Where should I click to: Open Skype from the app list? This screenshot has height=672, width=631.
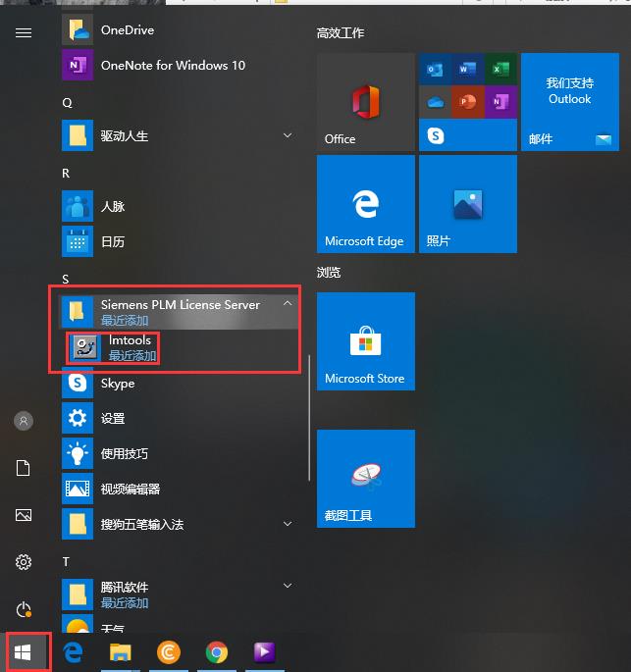(180, 383)
